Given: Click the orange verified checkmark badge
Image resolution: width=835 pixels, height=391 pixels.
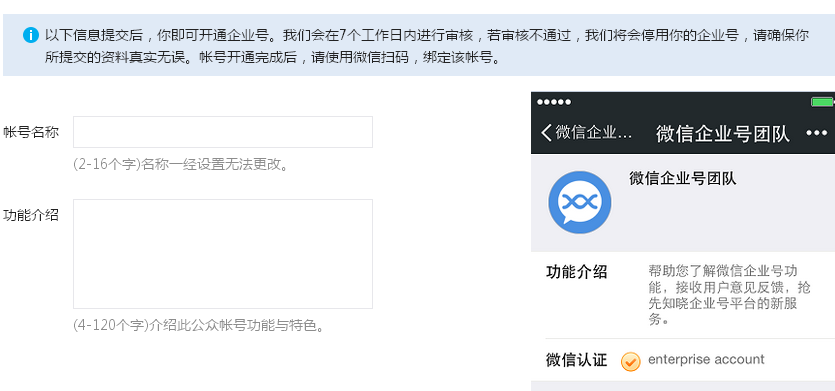Looking at the screenshot, I should pos(631,362).
